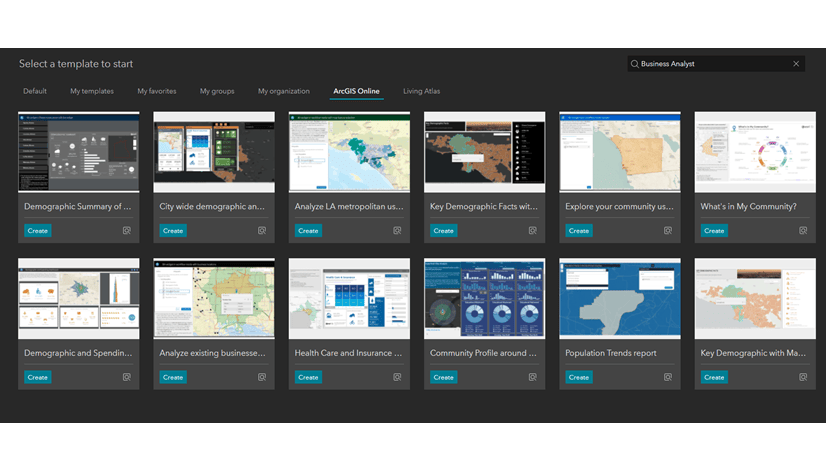Open Key Demographic with Ma... thumbnail

pos(755,299)
